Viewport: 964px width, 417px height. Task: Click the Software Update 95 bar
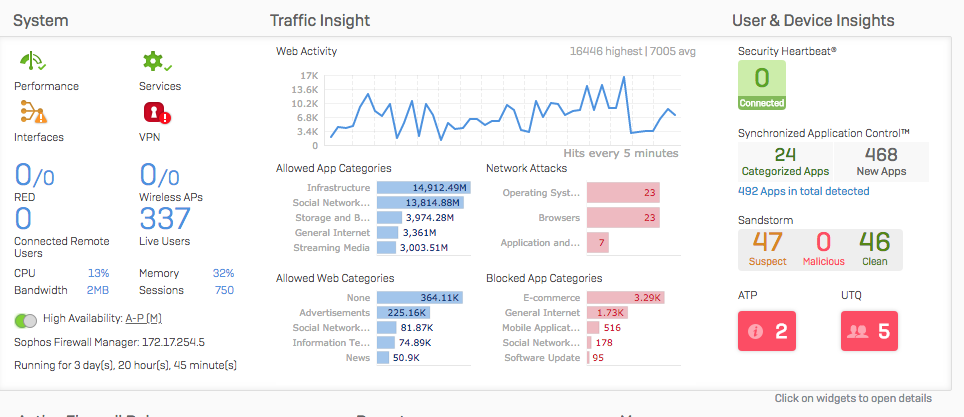[x=588, y=357]
